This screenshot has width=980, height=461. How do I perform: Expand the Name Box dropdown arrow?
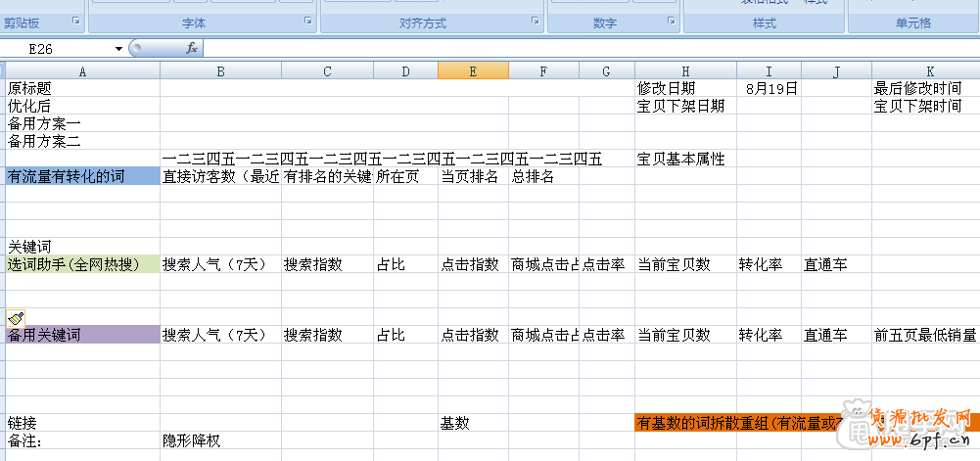click(x=118, y=48)
